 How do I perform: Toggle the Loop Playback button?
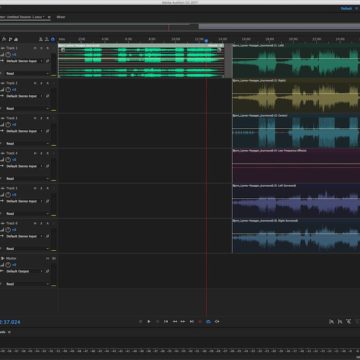tap(208, 322)
